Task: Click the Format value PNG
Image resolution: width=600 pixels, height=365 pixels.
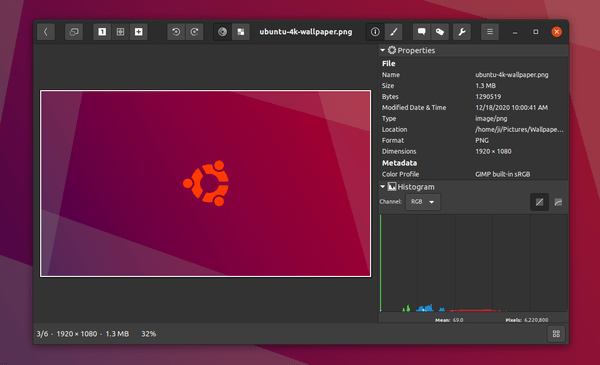Action: [482, 140]
